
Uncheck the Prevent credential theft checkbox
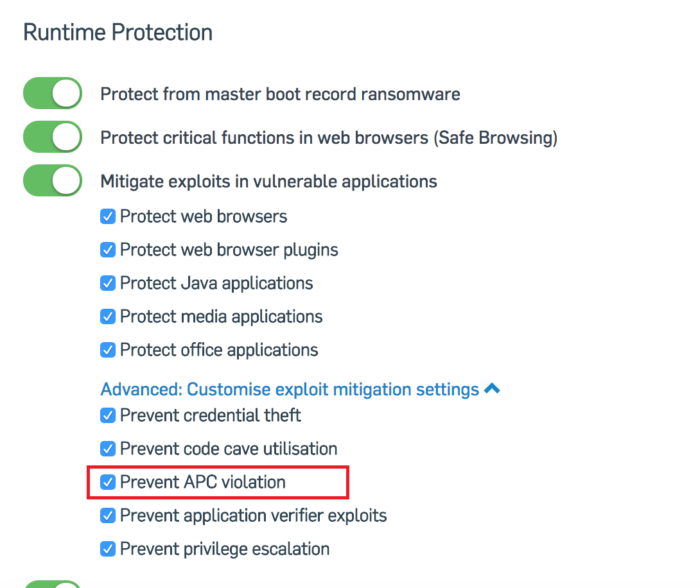click(x=108, y=415)
